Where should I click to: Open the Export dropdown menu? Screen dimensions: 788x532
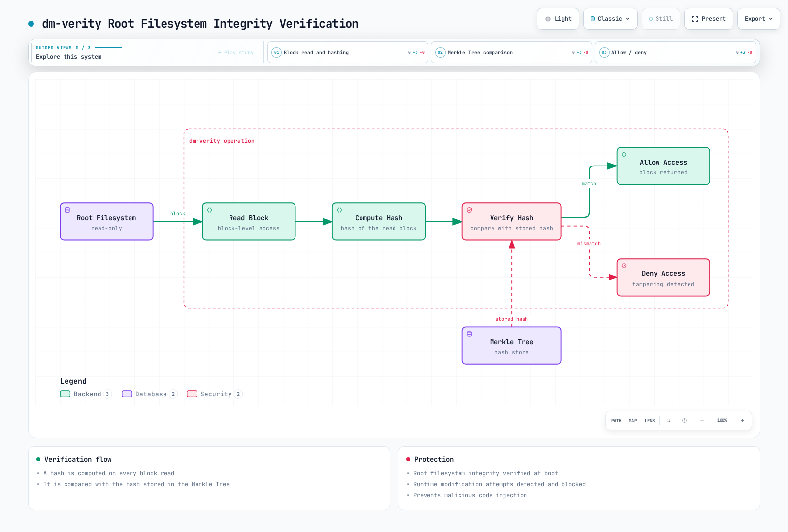[x=758, y=19]
